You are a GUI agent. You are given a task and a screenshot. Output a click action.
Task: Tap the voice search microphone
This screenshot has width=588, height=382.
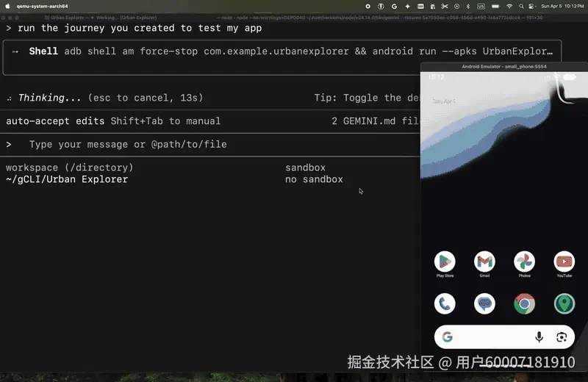pos(539,337)
